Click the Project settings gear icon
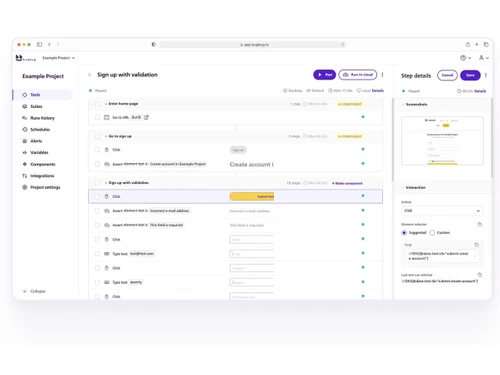Viewport: 500px width, 375px height. tap(25, 187)
